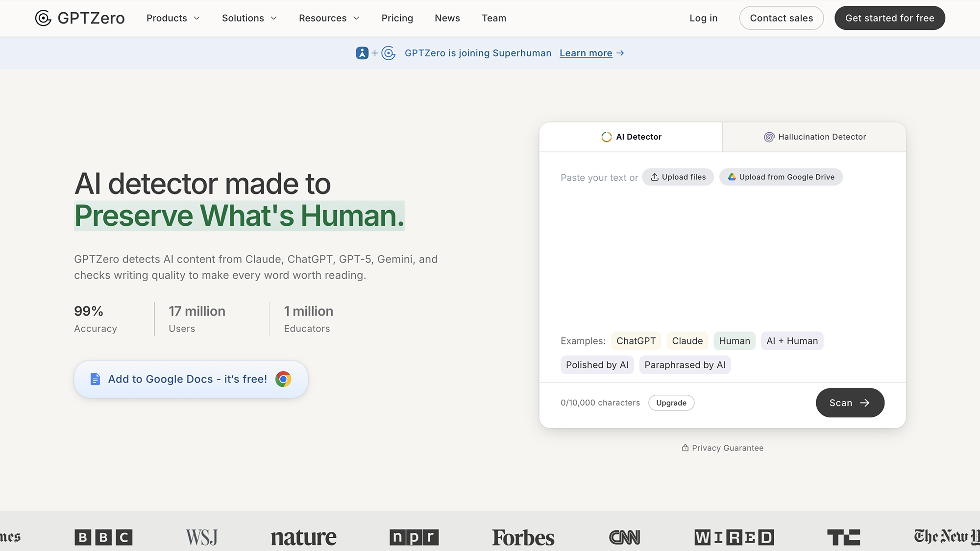Open the News page
The width and height of the screenshot is (980, 551).
[447, 18]
